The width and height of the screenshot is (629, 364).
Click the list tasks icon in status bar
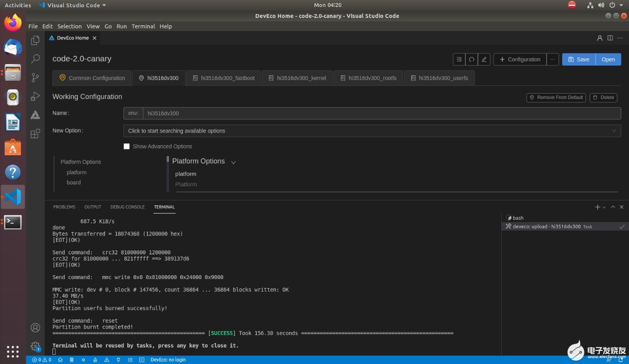click(130, 360)
